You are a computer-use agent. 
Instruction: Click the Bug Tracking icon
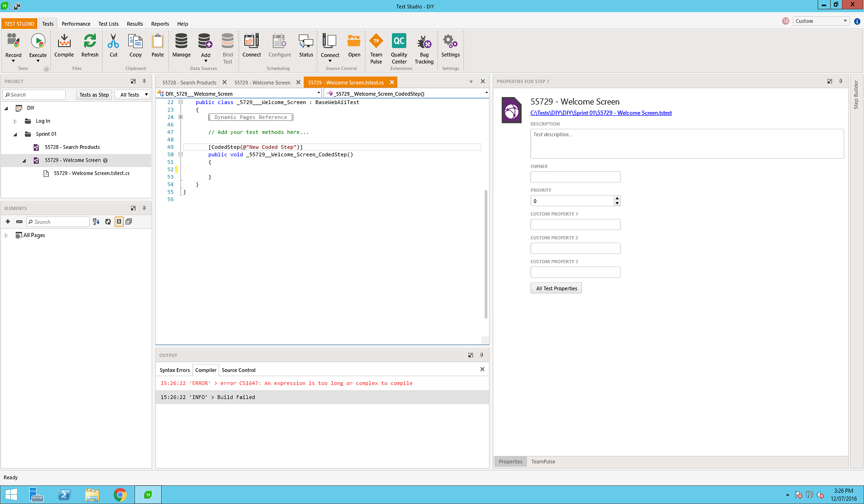click(424, 48)
